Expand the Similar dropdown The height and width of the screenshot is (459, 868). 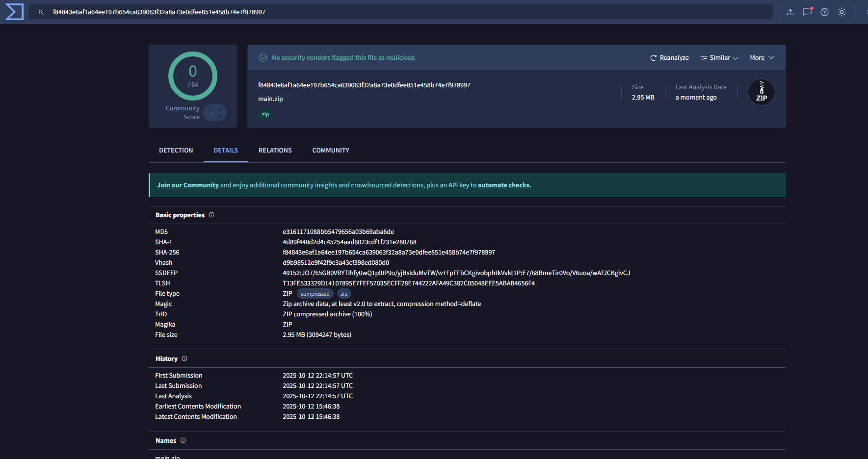719,58
